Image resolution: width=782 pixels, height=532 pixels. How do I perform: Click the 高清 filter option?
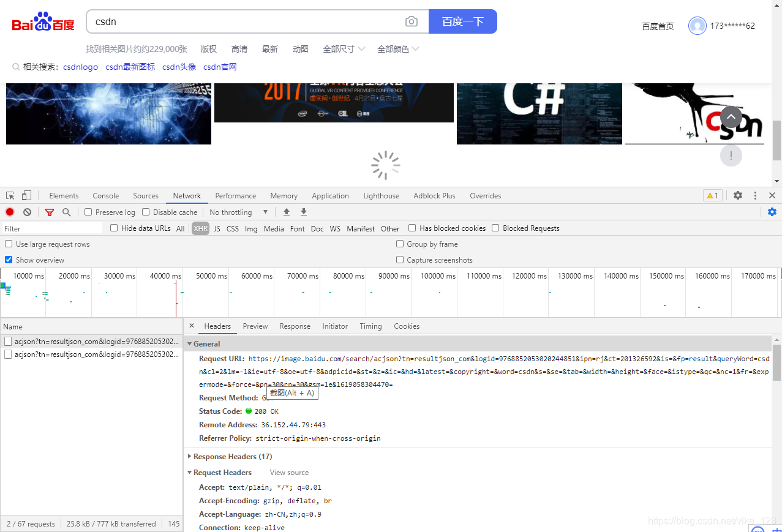coord(239,49)
